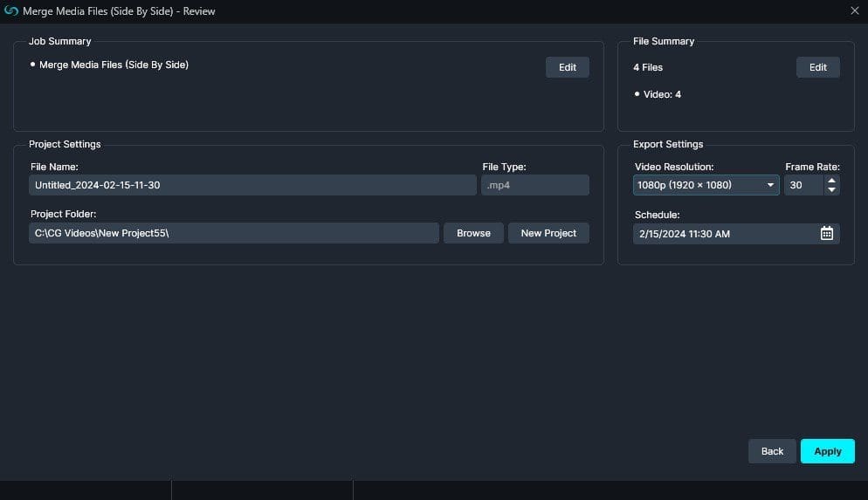Browse for project folder
Viewport: 868px width, 500px height.
point(473,233)
